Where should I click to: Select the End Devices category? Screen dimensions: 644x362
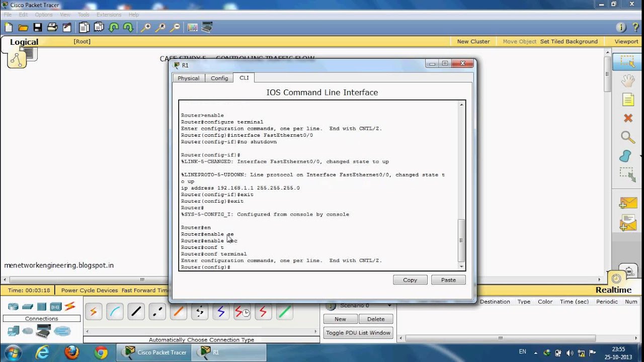point(14,331)
